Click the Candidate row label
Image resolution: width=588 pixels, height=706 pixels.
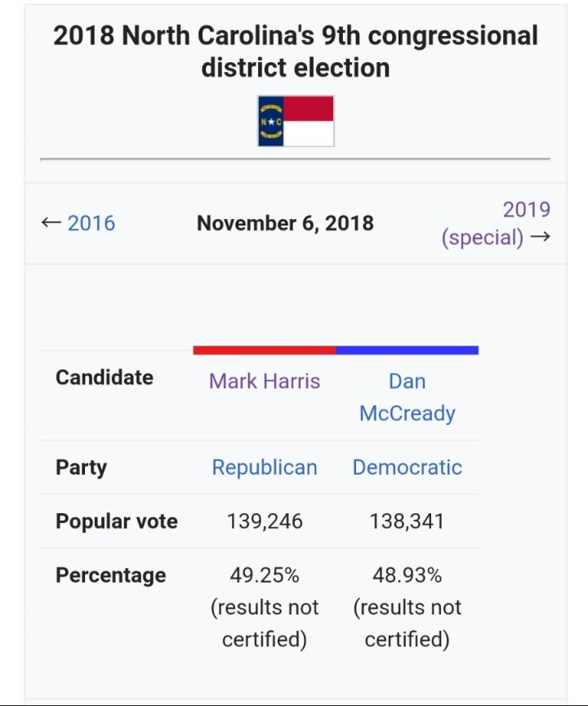105,378
